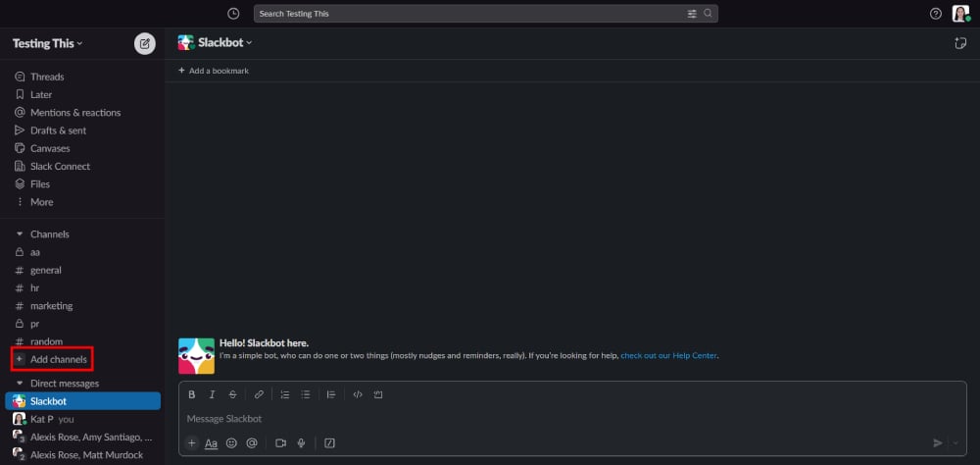Screen dimensions: 980x465
Task: Follow the check out our Help Center link
Action: tap(668, 355)
